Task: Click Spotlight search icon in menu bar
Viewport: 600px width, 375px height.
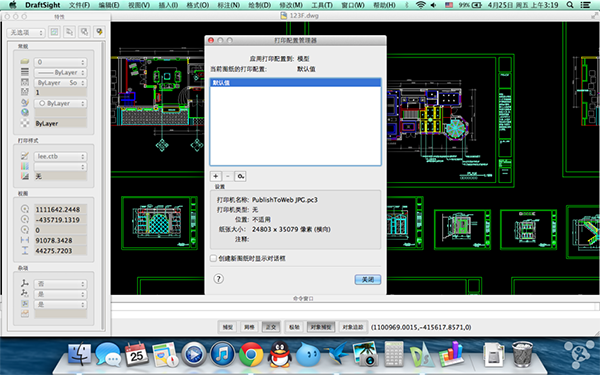Action: pyautogui.click(x=570, y=5)
